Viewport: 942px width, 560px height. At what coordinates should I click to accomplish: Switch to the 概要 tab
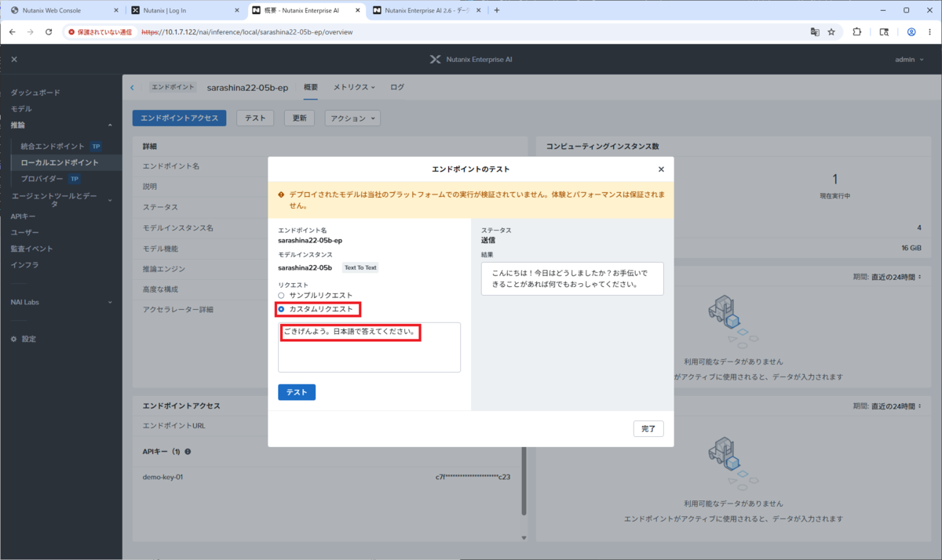(311, 87)
